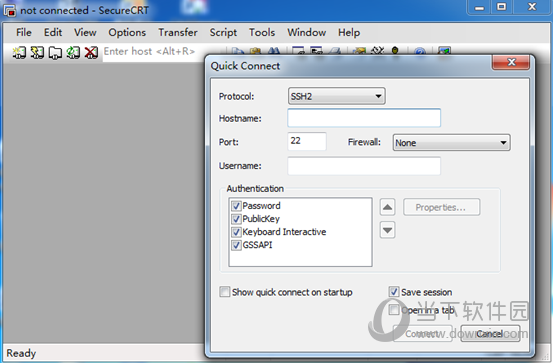Image resolution: width=553 pixels, height=363 pixels.
Task: Open the Script menu
Action: 223,32
